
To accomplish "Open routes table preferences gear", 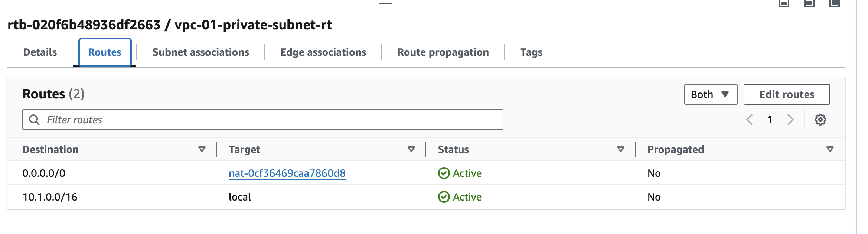I will click(x=820, y=120).
